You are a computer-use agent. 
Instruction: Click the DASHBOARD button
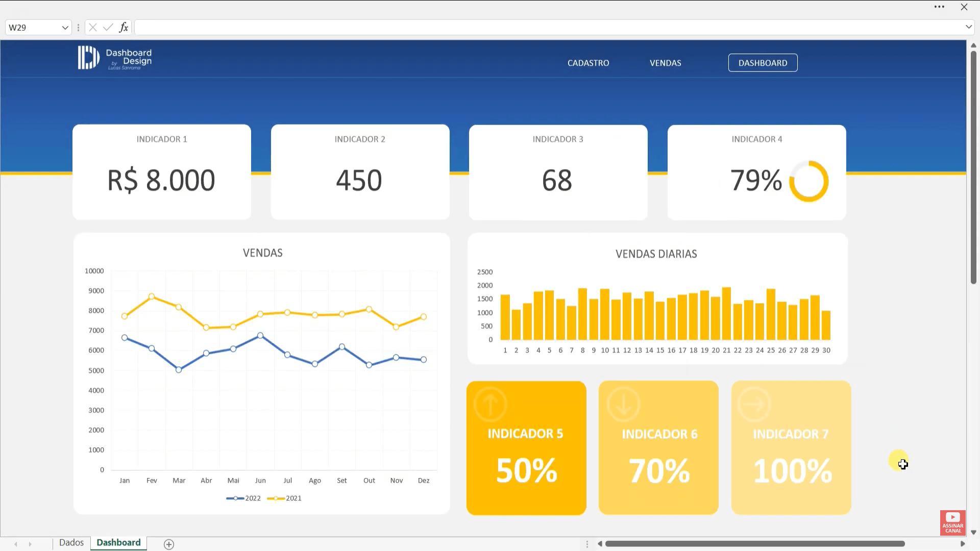coord(763,63)
